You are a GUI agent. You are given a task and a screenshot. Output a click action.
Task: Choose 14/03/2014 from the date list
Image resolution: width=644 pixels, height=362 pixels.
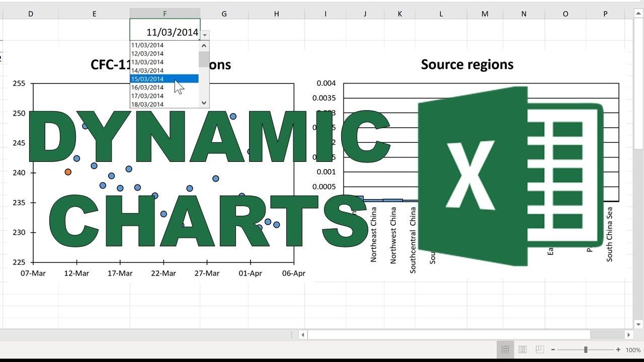pyautogui.click(x=165, y=71)
